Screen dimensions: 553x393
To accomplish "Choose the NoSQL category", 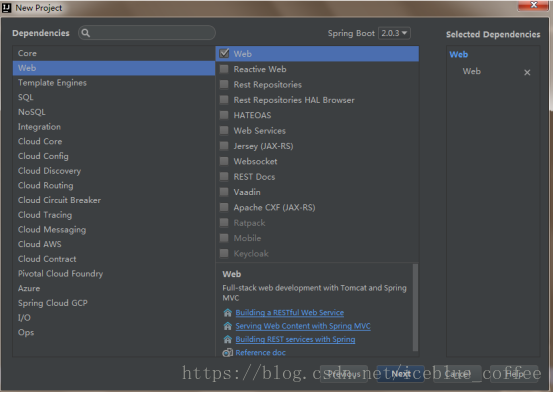I will 114,112.
